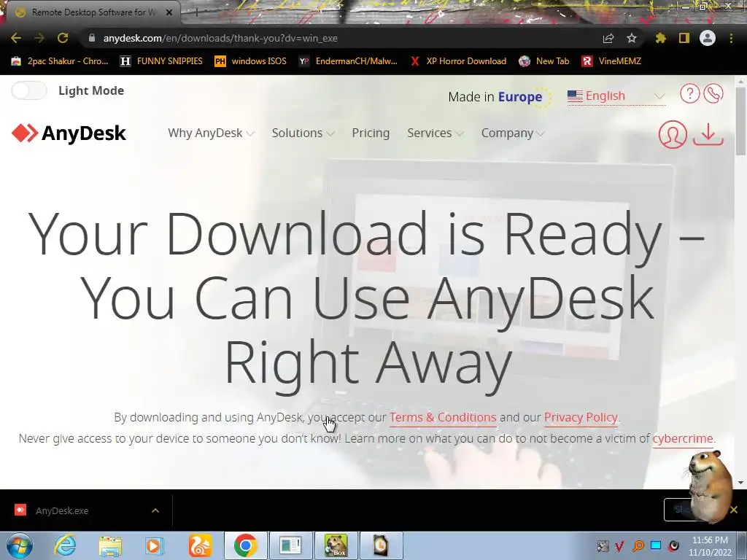Expand the Services menu
The image size is (747, 560).
click(435, 133)
